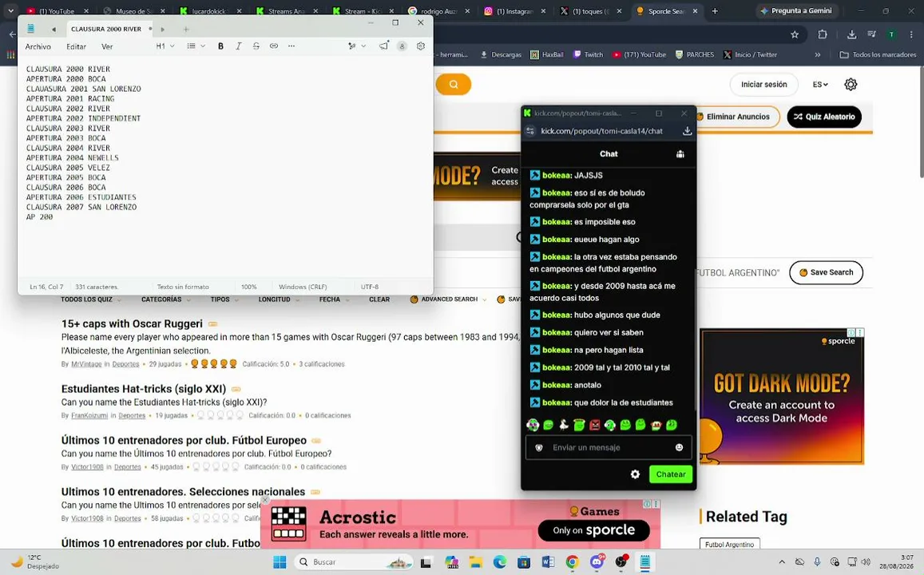Click the Kick chat users icon
This screenshot has height=575, width=924.
click(680, 154)
